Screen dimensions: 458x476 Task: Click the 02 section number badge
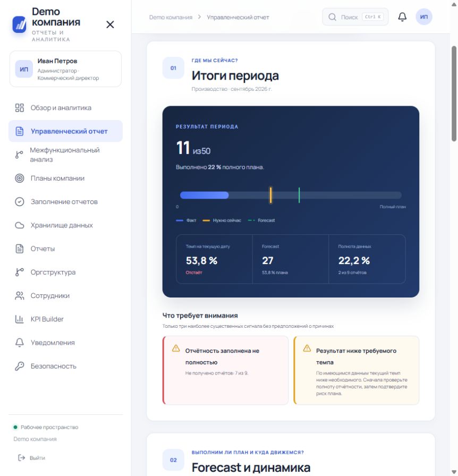click(173, 460)
